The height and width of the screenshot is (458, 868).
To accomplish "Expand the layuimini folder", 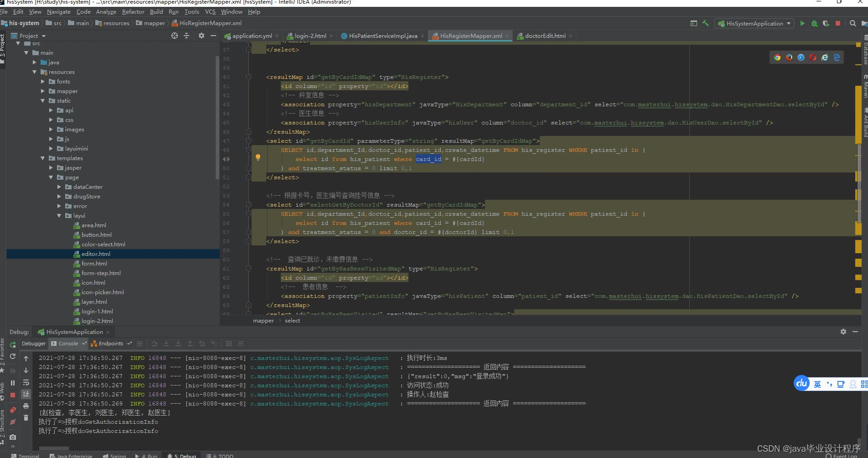I will click(x=51, y=149).
